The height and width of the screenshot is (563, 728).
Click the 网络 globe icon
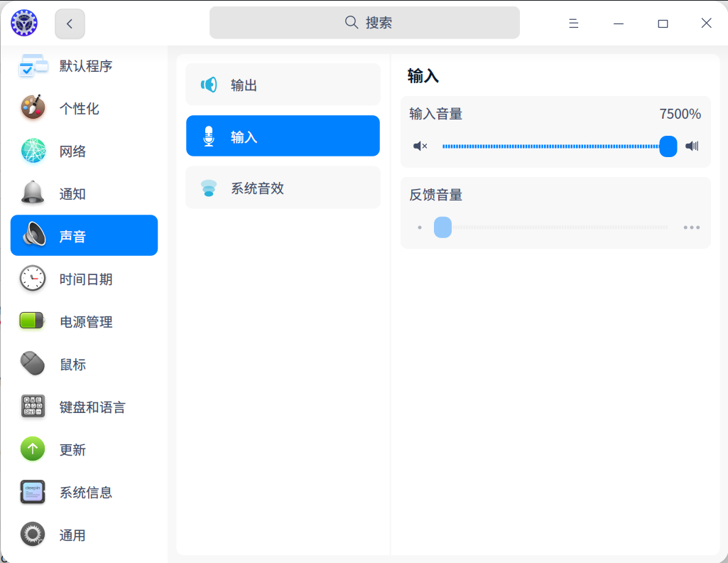(x=33, y=151)
